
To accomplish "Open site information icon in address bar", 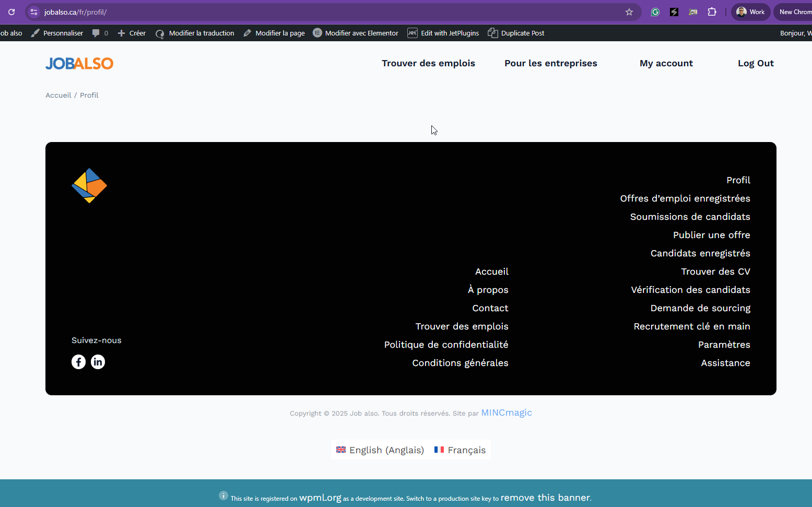I will 34,12.
